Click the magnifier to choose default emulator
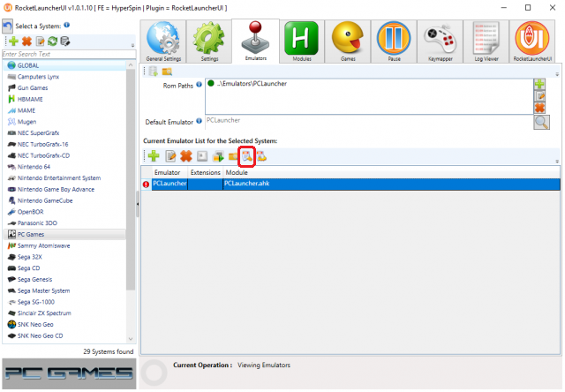The height and width of the screenshot is (392, 565). point(541,122)
